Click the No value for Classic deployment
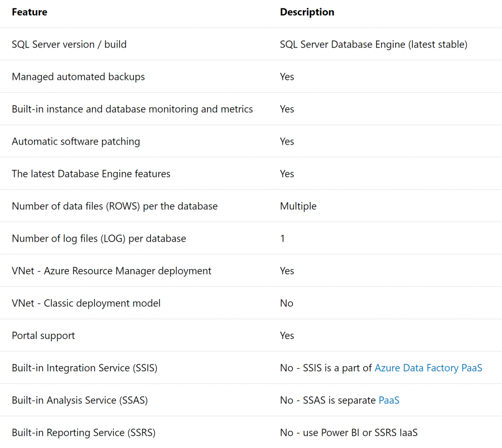 pyautogui.click(x=286, y=303)
